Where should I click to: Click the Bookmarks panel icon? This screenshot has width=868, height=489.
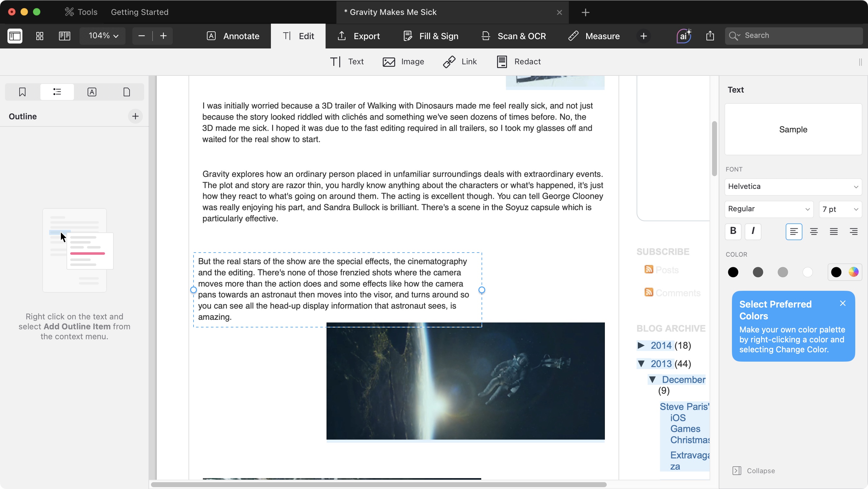pyautogui.click(x=22, y=92)
